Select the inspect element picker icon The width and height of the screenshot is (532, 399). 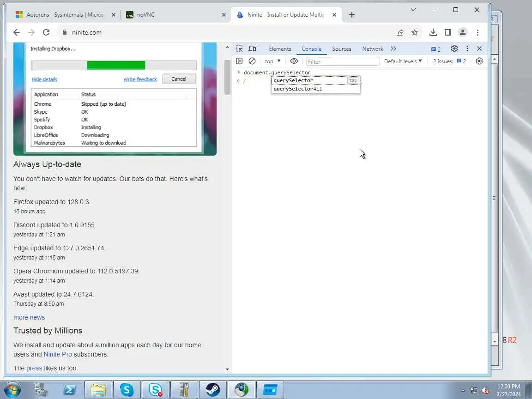[x=239, y=48]
